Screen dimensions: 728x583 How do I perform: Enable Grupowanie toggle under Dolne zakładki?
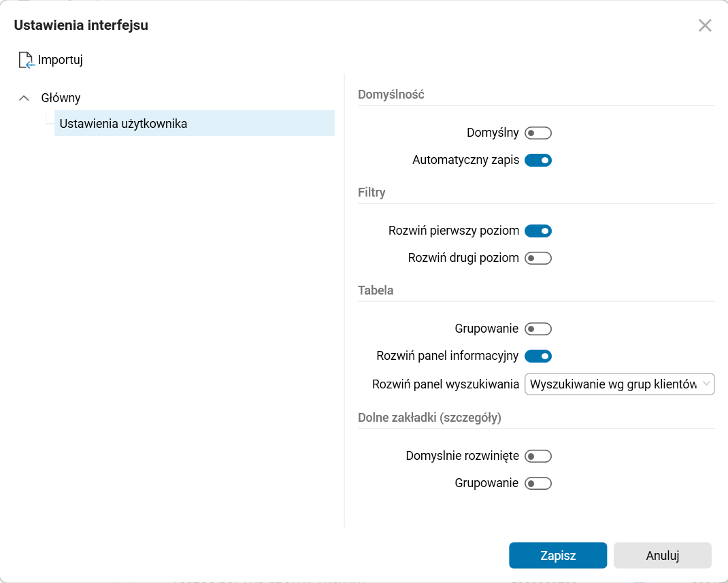coord(537,484)
